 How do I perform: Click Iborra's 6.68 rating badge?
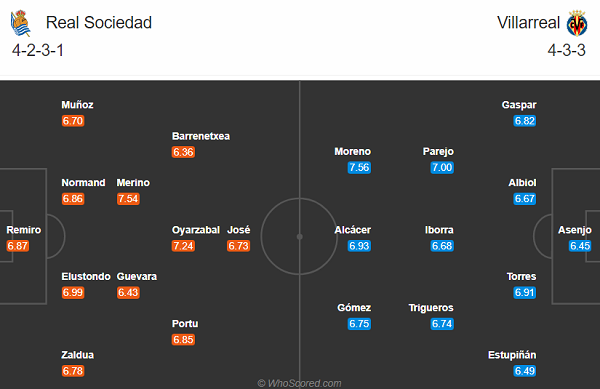click(442, 246)
